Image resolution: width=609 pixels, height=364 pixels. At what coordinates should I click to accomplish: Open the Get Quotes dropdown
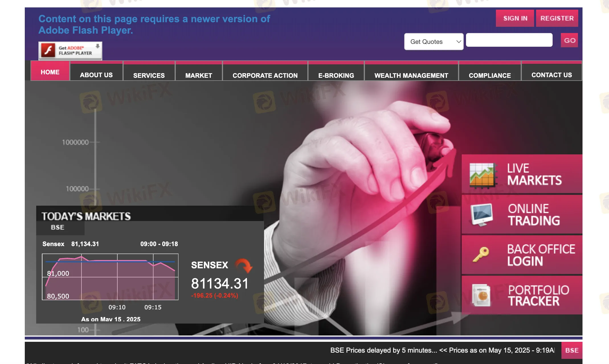coord(430,42)
